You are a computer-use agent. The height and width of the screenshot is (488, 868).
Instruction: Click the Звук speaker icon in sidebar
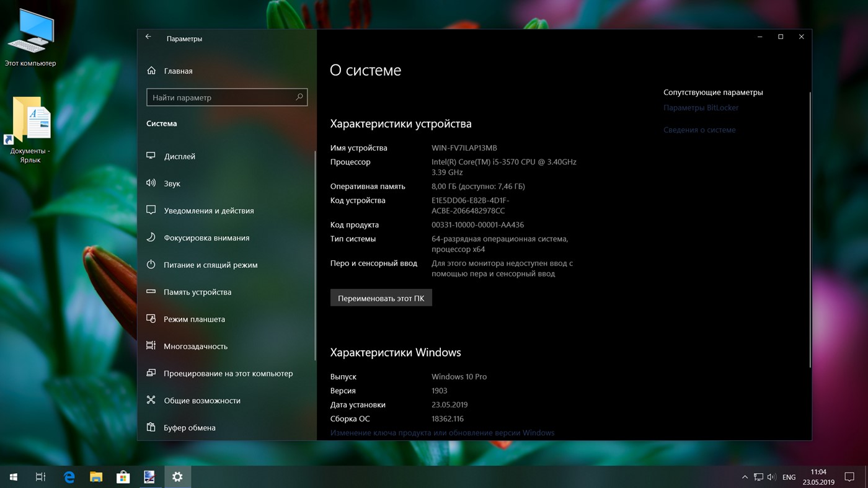click(151, 183)
